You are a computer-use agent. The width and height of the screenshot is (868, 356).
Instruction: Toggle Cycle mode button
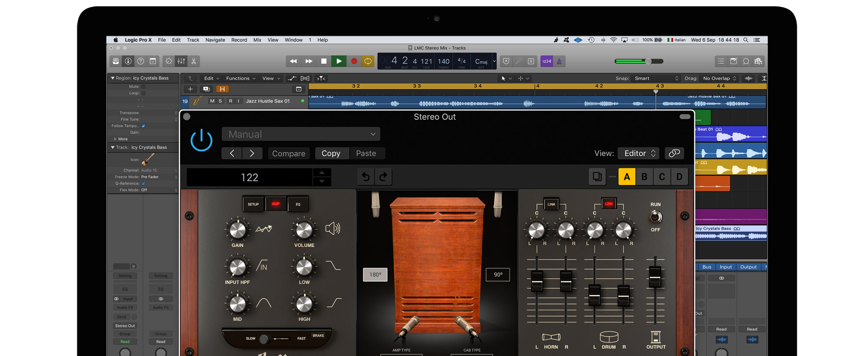click(368, 61)
